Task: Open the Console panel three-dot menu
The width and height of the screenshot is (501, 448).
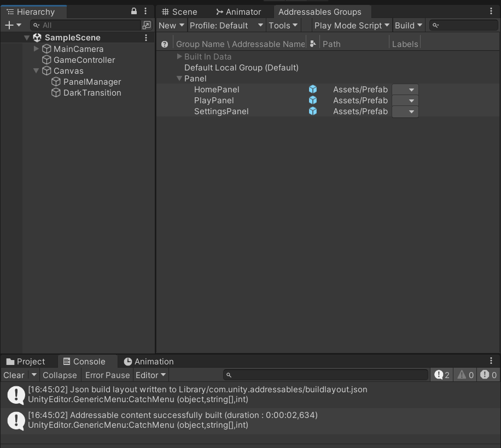Action: click(491, 361)
